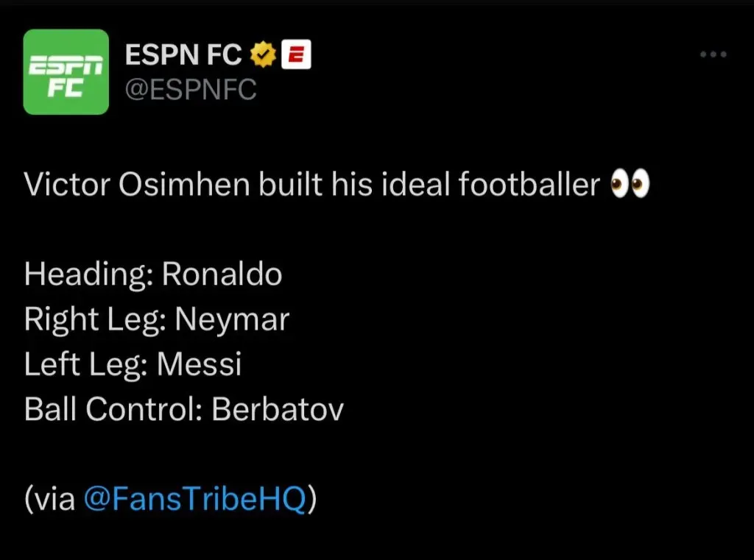
Task: Click the gold verified checkmark badge
Action: coord(264,54)
